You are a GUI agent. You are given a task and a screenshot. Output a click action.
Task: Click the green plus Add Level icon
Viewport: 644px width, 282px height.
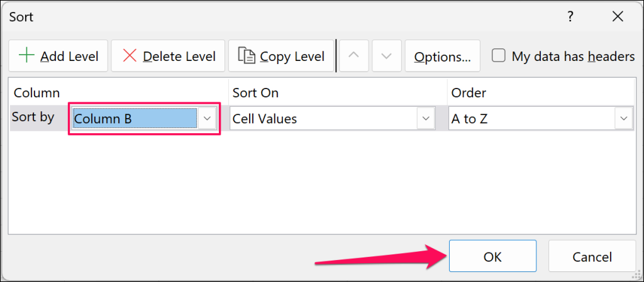click(x=26, y=56)
